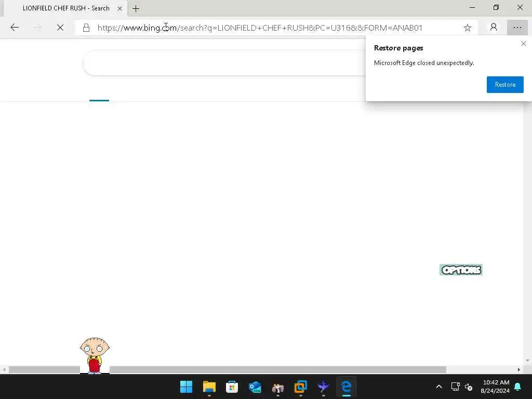
Task: Open a new tab
Action: tap(136, 8)
